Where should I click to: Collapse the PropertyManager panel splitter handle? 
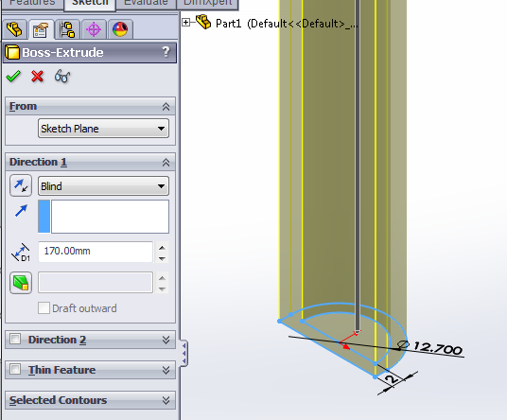[184, 353]
